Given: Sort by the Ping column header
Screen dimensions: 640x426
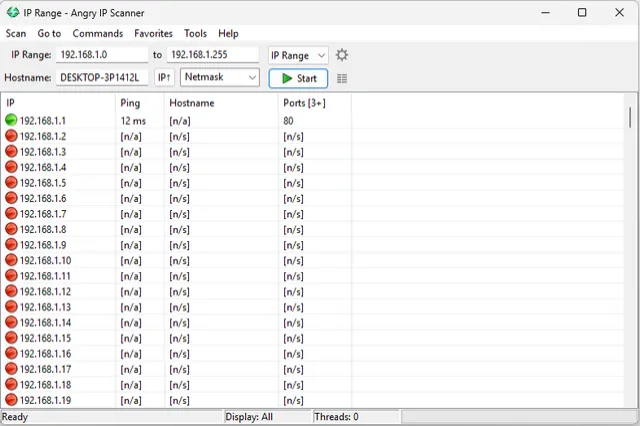Looking at the screenshot, I should pos(130,103).
